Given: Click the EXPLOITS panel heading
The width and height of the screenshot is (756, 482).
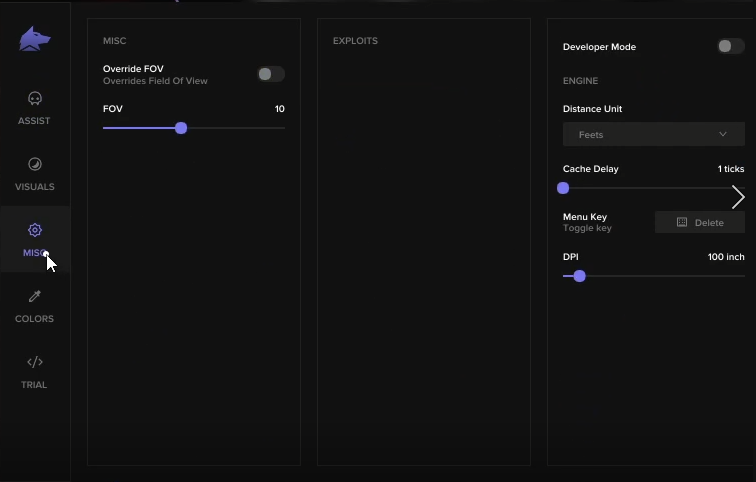Looking at the screenshot, I should click(x=355, y=41).
